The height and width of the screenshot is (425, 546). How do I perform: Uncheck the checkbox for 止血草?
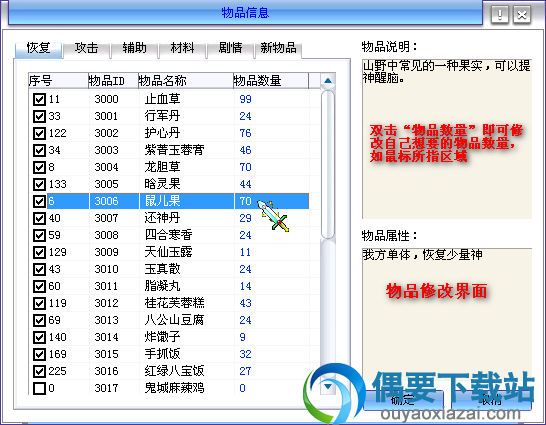[x=39, y=99]
